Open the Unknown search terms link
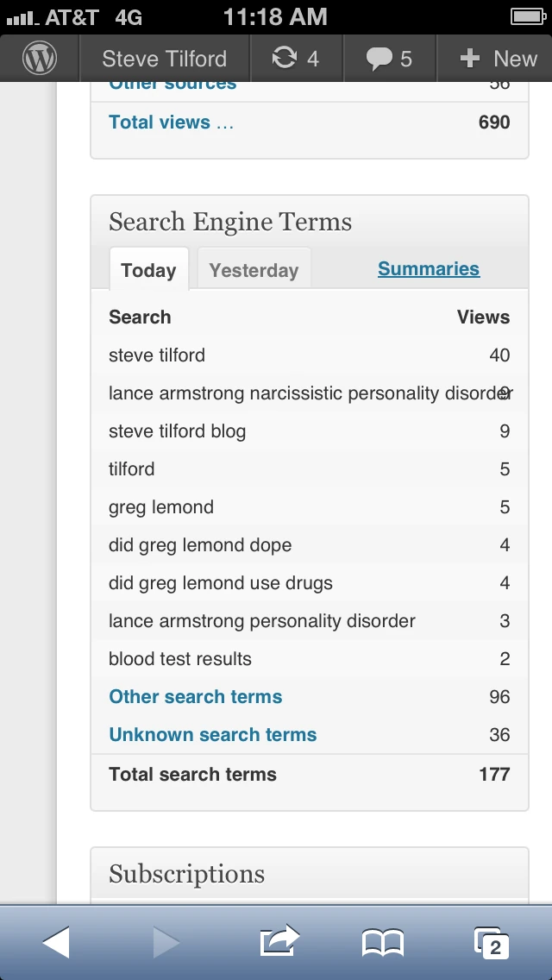This screenshot has height=980, width=552. tap(211, 734)
